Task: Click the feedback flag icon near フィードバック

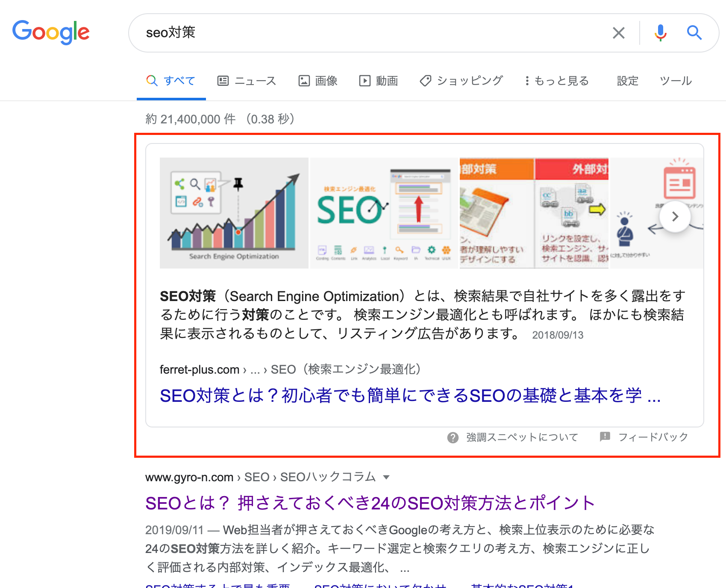Action: [605, 437]
